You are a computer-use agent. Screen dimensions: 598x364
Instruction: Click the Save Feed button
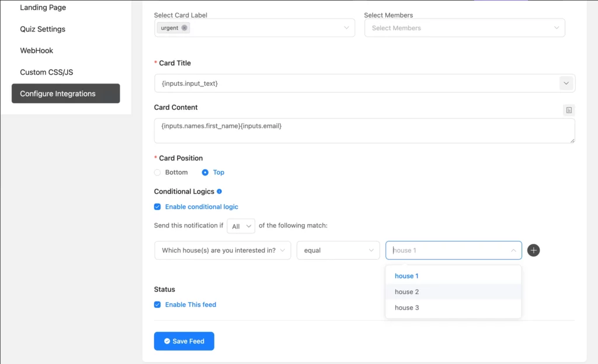point(184,341)
